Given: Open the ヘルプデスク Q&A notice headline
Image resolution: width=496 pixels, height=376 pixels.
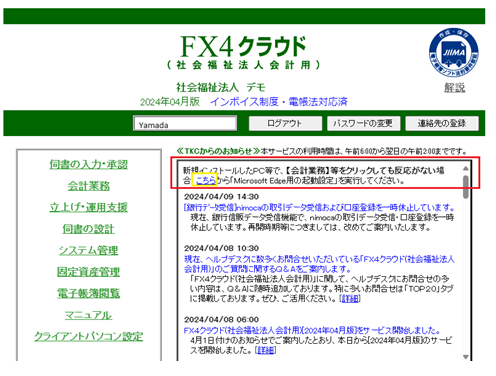Looking at the screenshot, I should click(x=319, y=264).
